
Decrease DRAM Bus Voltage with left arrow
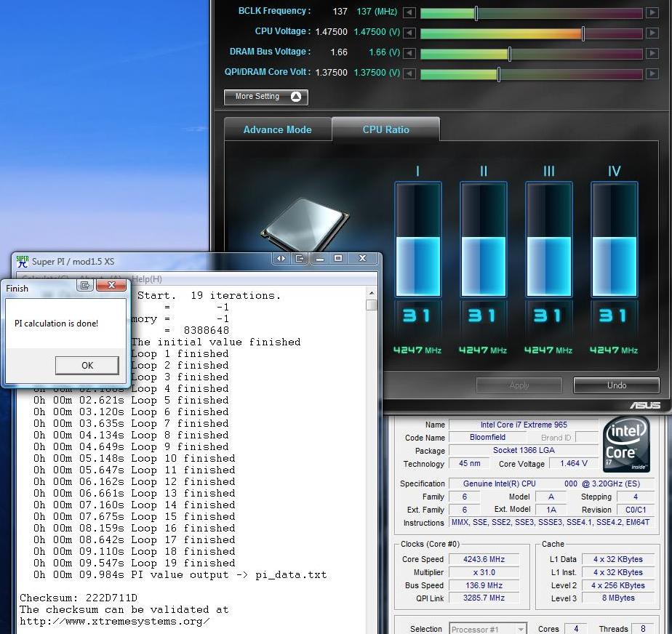click(x=409, y=53)
